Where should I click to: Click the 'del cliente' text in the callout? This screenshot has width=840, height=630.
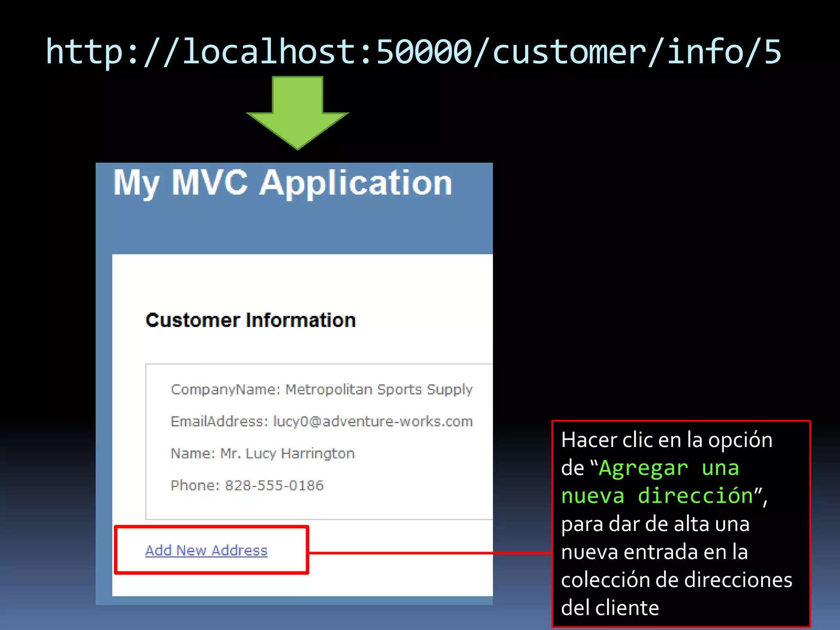[610, 608]
